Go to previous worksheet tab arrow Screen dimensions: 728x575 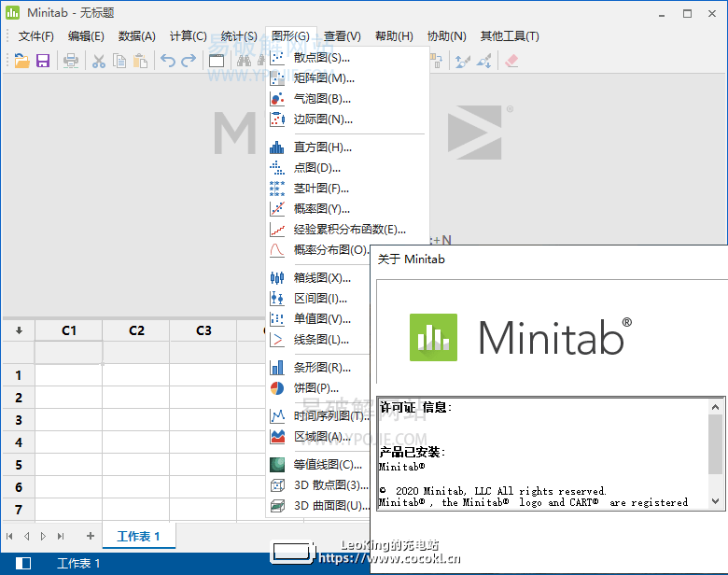point(26,537)
